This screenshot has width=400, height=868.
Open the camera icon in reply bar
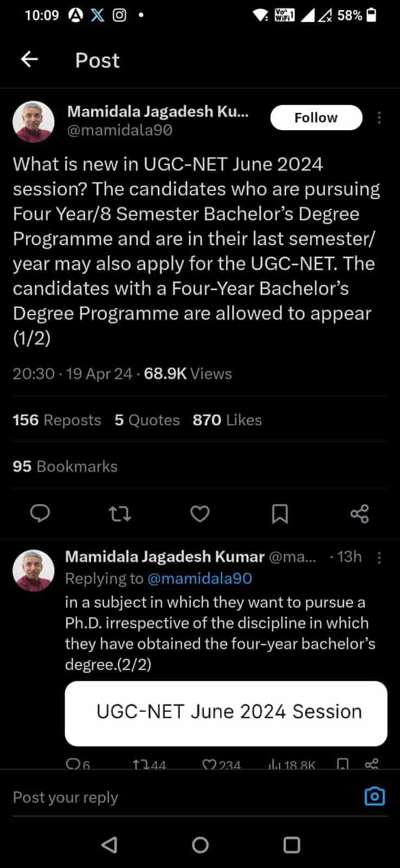[x=375, y=796]
